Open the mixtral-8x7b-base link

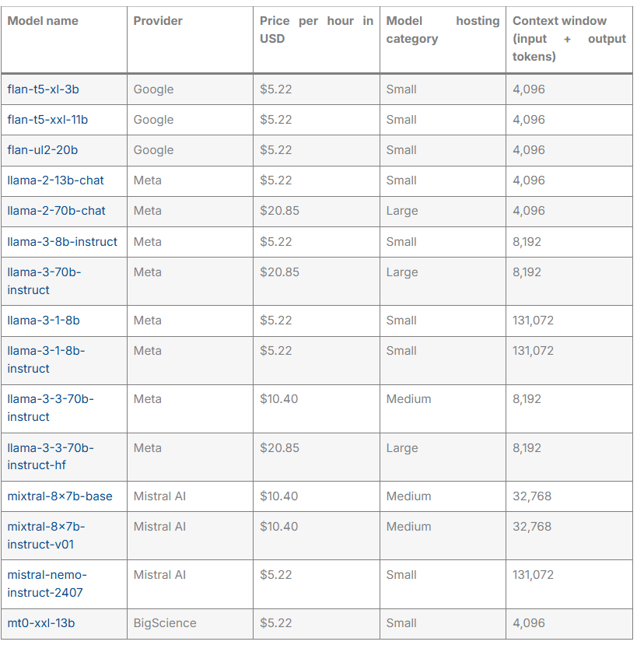coord(60,496)
